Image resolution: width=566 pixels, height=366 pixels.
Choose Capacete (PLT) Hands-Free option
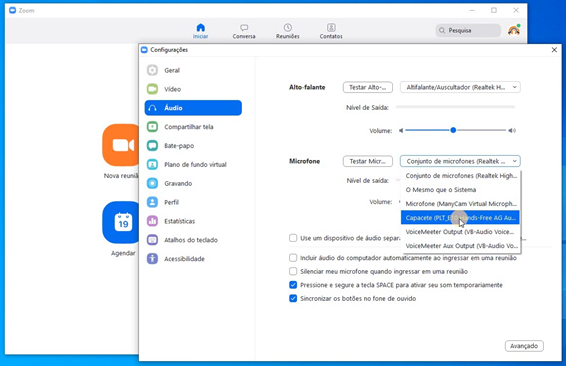point(460,218)
